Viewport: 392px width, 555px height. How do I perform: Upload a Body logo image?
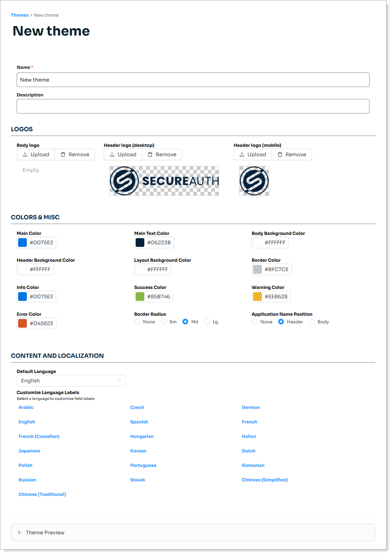pyautogui.click(x=35, y=154)
